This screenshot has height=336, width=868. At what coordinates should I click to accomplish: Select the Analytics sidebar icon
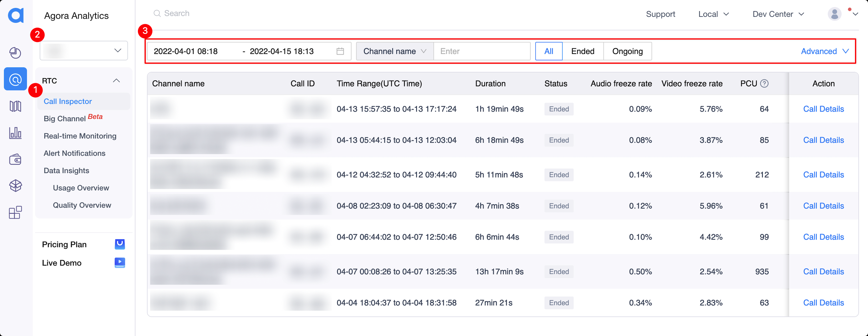(x=16, y=79)
